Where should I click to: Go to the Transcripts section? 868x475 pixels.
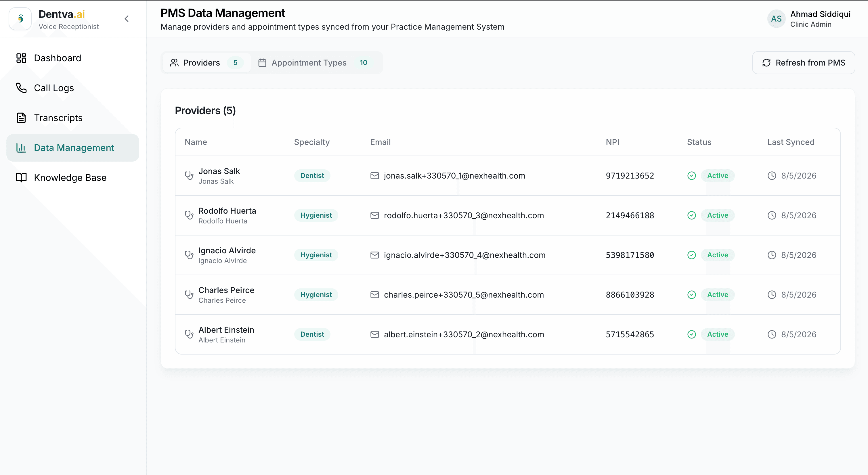pyautogui.click(x=73, y=118)
